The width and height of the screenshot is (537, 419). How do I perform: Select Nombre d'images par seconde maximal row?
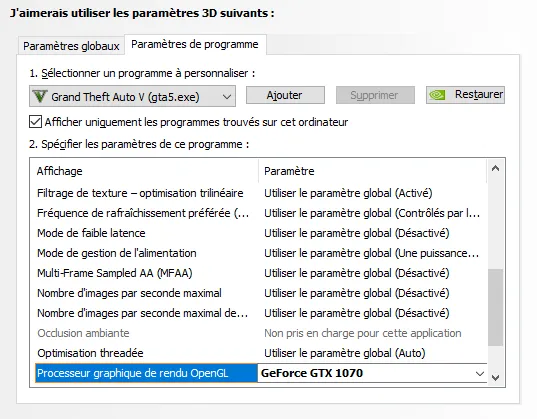pyautogui.click(x=261, y=293)
